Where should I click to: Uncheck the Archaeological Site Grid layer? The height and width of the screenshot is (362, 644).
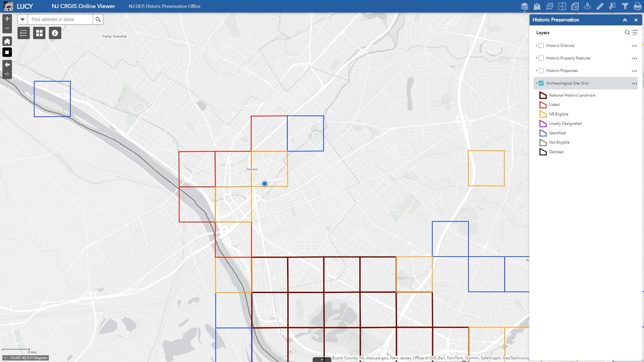point(541,83)
